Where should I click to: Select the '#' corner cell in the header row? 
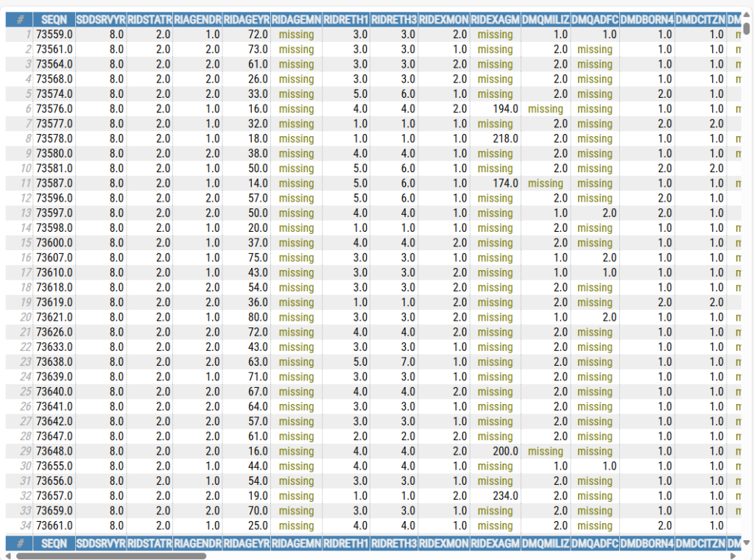click(x=20, y=19)
